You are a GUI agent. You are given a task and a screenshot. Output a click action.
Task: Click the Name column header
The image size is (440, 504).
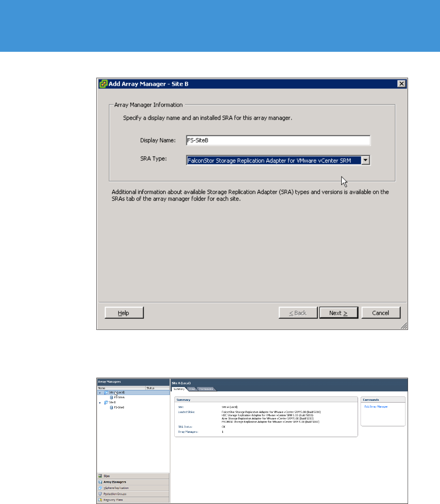[121, 388]
